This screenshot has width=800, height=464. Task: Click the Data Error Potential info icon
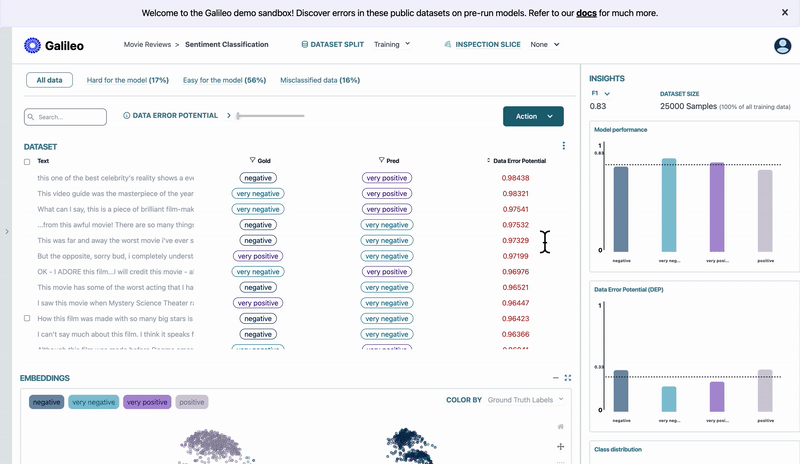[x=127, y=116]
